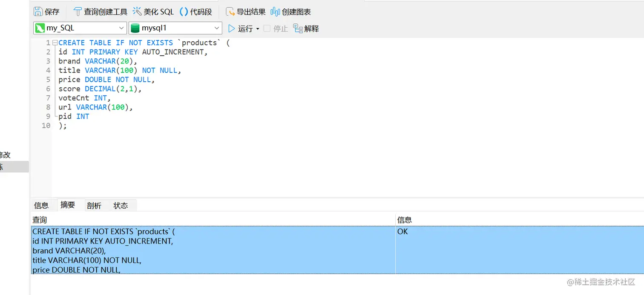644x295 pixels.
Task: Click line number 1 in editor gutter
Action: tap(48, 43)
